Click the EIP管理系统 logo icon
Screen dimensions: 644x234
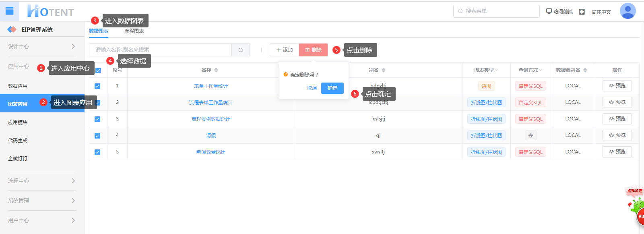point(12,29)
